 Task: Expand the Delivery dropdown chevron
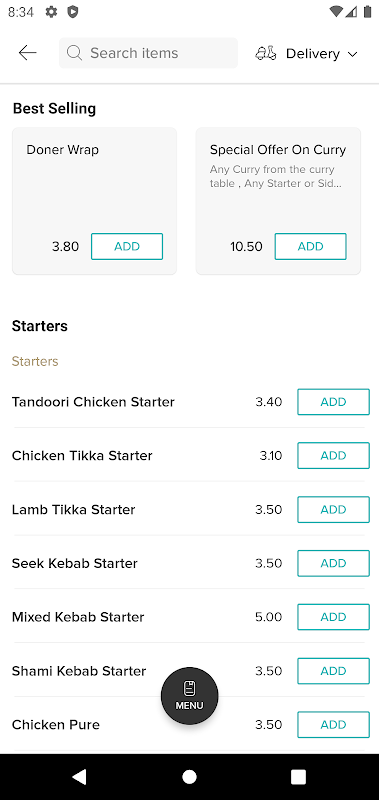pyautogui.click(x=352, y=54)
